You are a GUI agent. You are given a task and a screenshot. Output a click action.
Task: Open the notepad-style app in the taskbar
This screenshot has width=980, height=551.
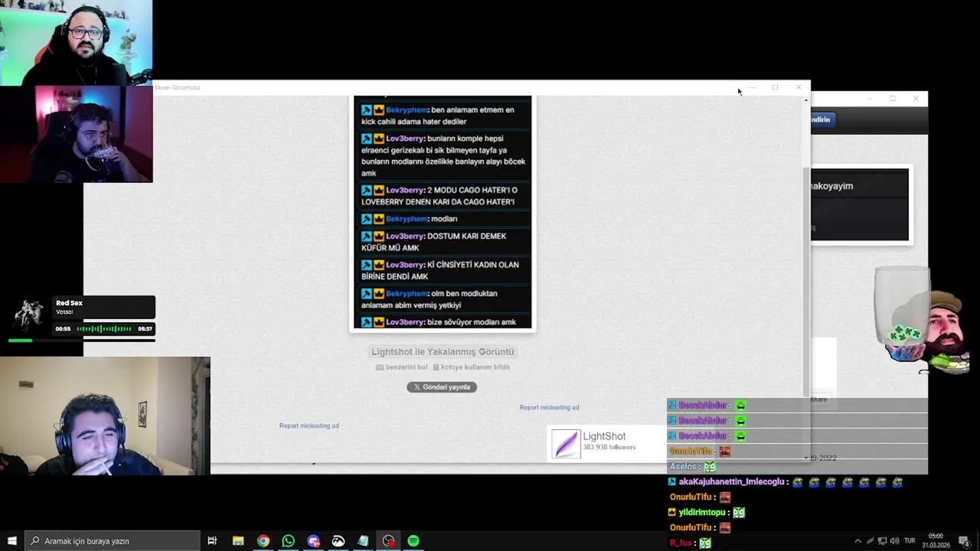(363, 541)
